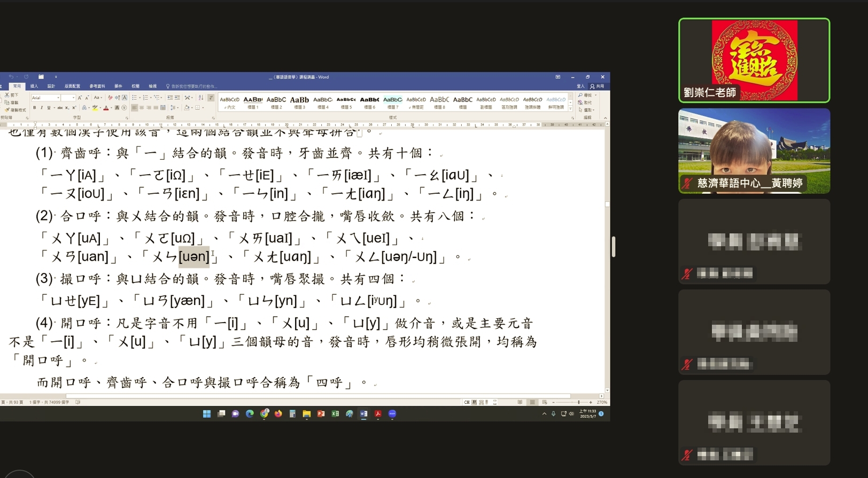Click Ribbon Display Options icon in title bar

[557, 77]
